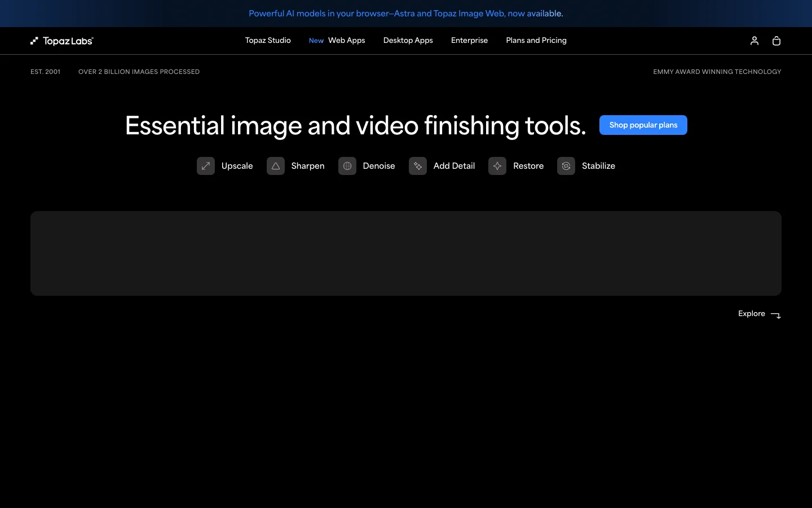
Task: Open the Web Apps menu
Action: [347, 41]
